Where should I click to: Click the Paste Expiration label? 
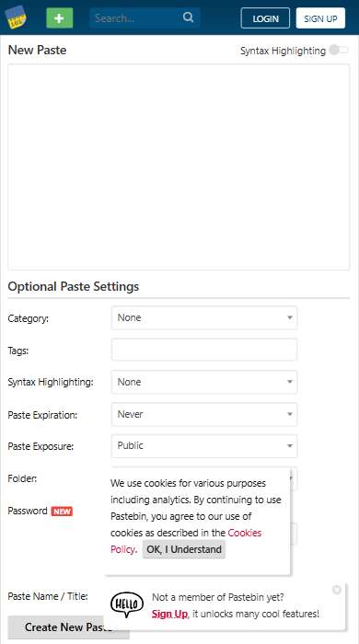(x=42, y=415)
